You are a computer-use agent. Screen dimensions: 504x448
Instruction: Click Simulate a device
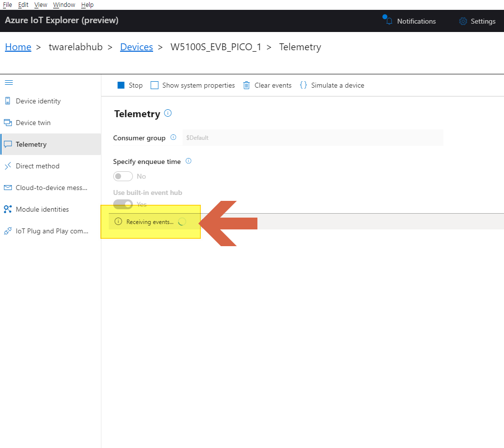(332, 85)
